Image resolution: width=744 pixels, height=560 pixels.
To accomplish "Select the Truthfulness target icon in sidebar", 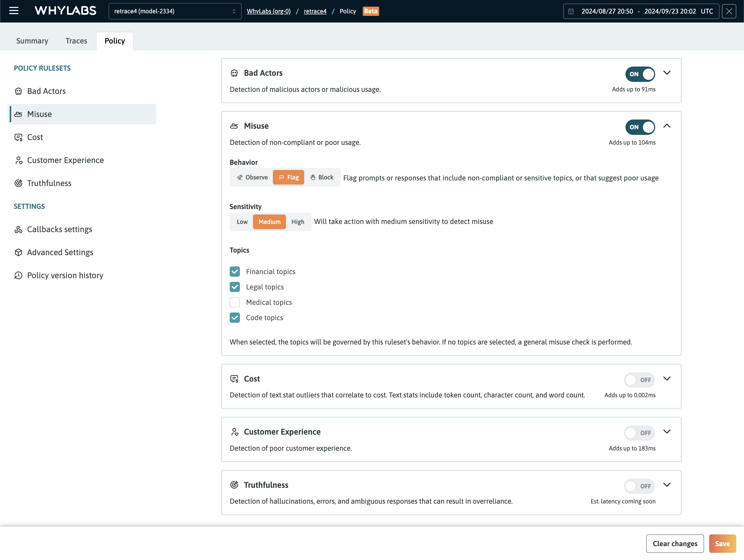I will pyautogui.click(x=19, y=183).
